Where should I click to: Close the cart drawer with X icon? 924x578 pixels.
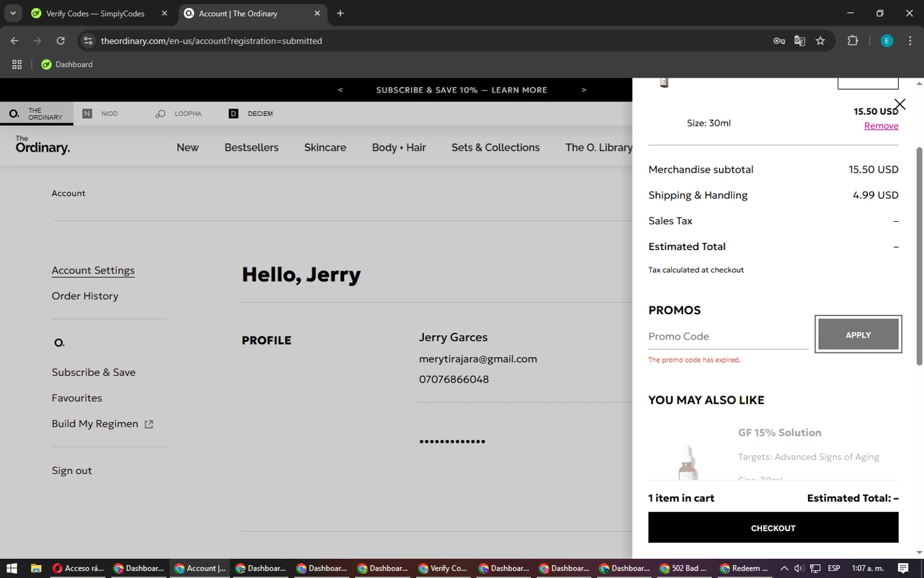click(x=899, y=104)
